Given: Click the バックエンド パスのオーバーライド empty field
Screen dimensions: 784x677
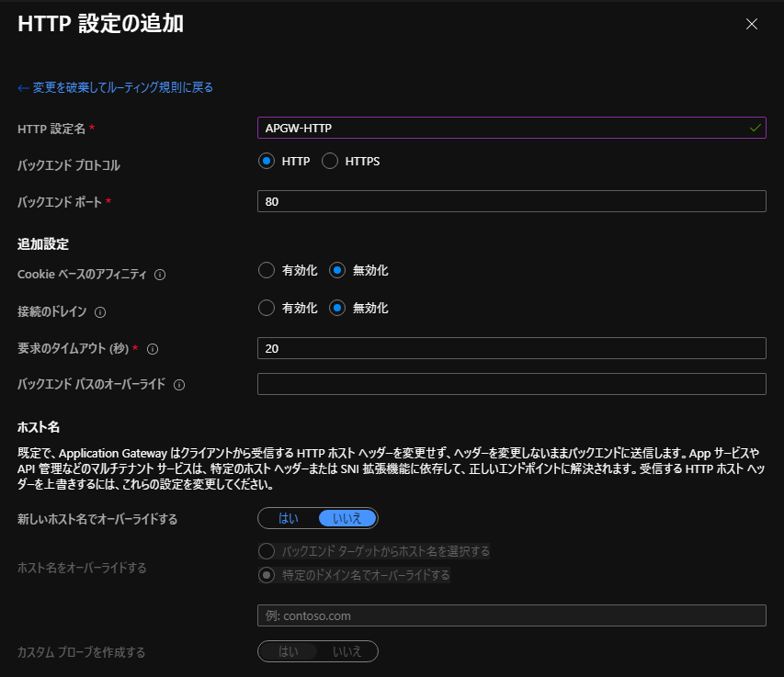Looking at the screenshot, I should point(512,384).
